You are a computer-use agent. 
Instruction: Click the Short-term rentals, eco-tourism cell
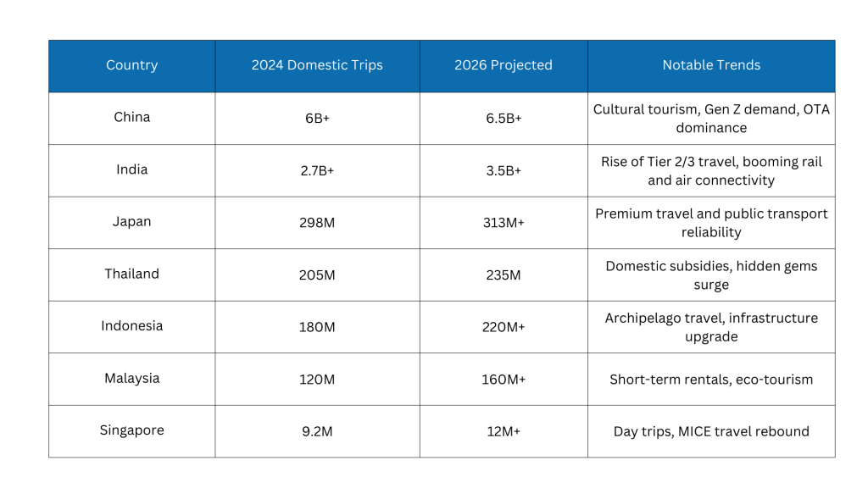711,380
